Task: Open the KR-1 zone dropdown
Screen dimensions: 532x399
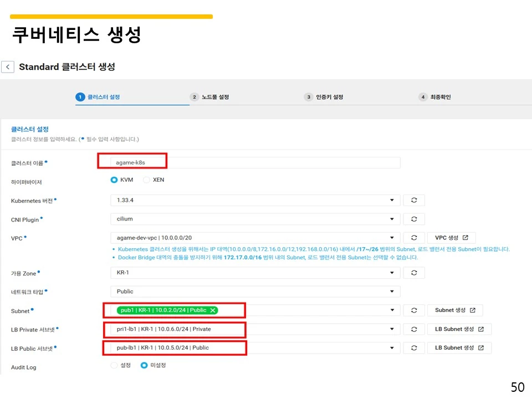Action: pos(255,273)
